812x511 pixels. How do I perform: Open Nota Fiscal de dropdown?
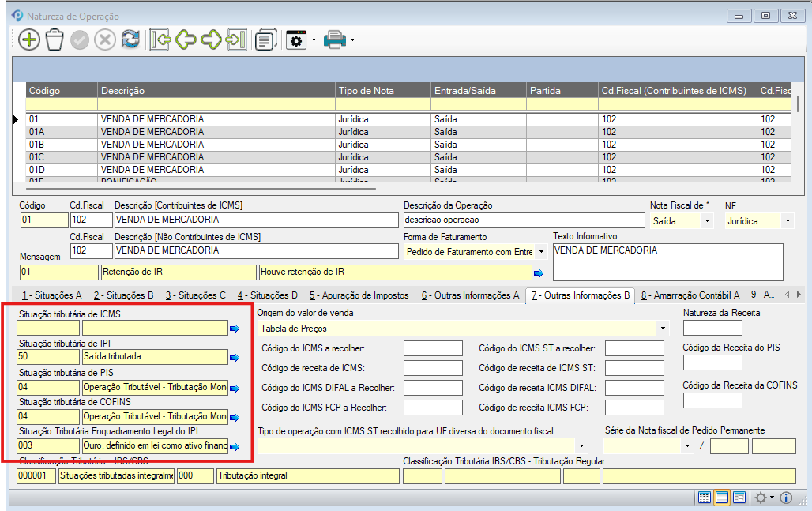point(708,221)
